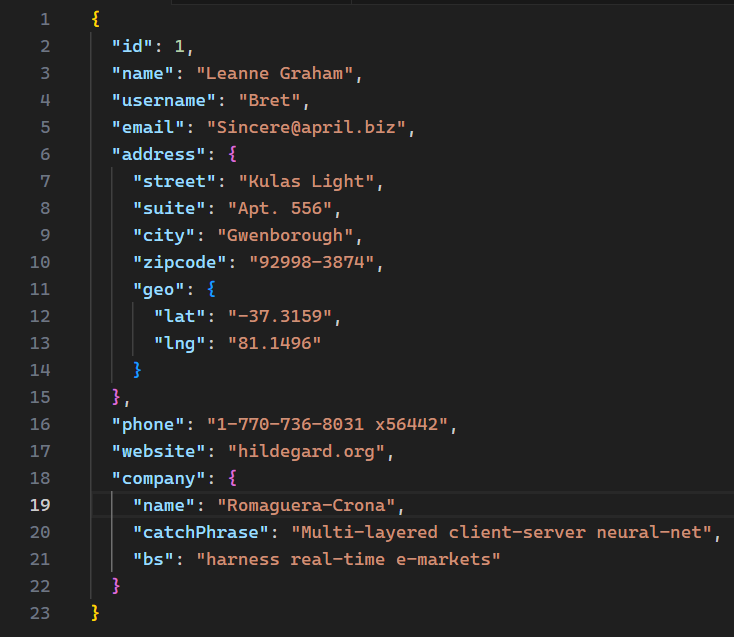
Task: Click line number 23 in the gutter
Action: pyautogui.click(x=40, y=613)
